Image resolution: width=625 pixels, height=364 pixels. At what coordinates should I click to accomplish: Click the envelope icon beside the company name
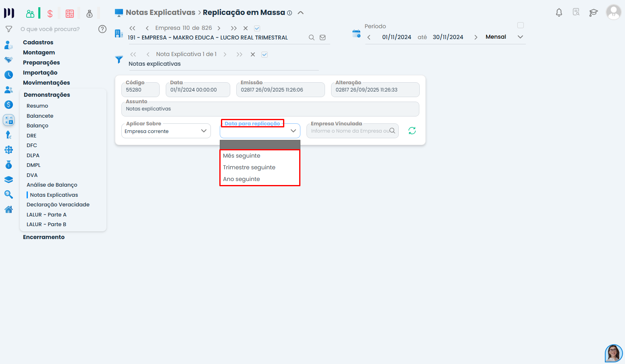tap(323, 37)
